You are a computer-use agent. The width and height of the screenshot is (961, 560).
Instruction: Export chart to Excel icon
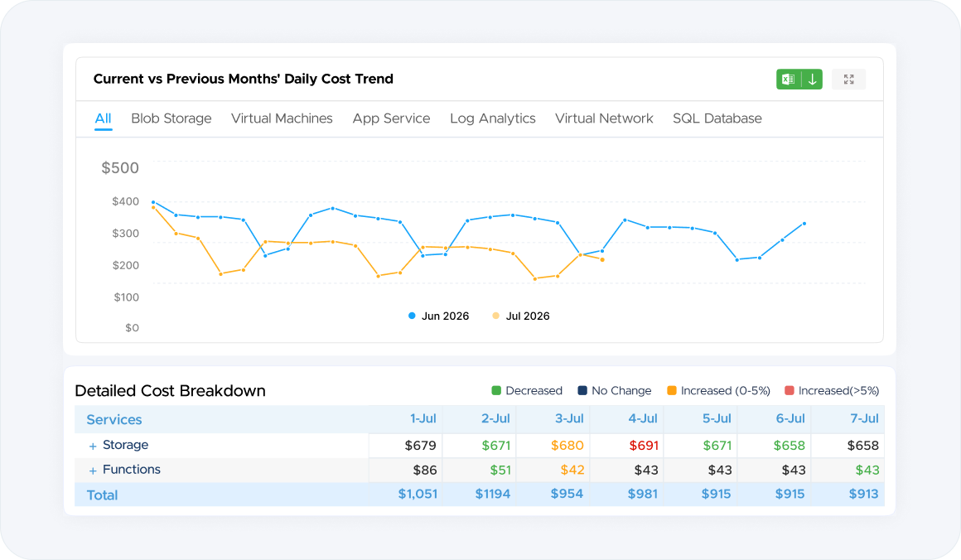pyautogui.click(x=788, y=79)
